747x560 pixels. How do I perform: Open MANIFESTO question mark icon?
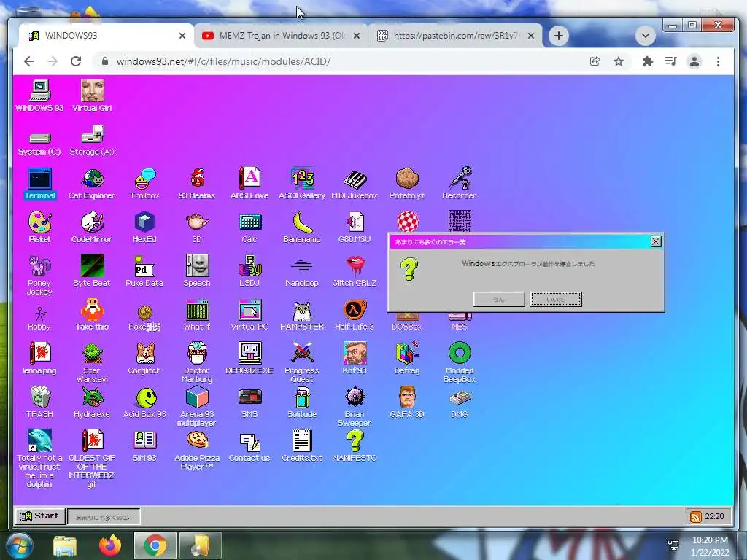click(x=355, y=446)
